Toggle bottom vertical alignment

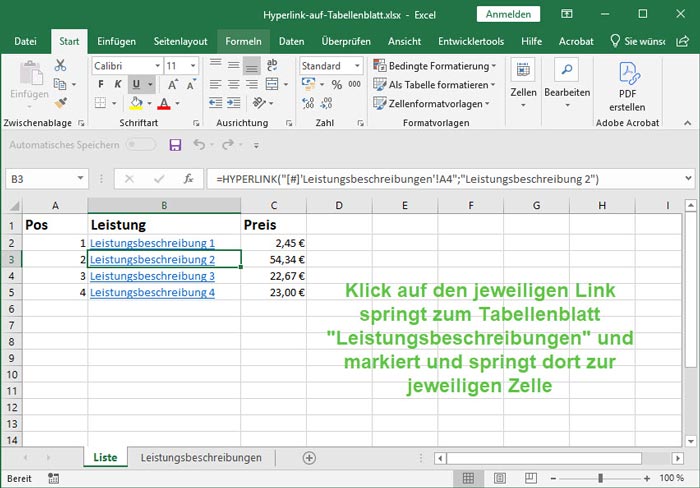point(252,66)
